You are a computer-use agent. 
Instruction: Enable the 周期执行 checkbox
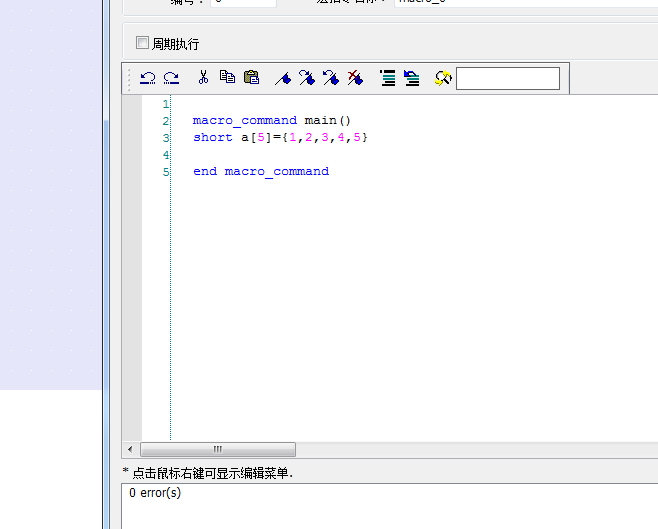coord(142,43)
